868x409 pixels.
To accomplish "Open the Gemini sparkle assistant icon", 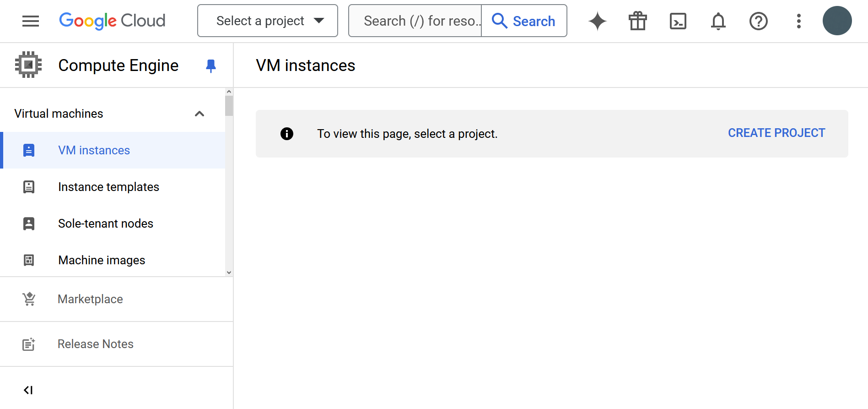I will tap(598, 21).
